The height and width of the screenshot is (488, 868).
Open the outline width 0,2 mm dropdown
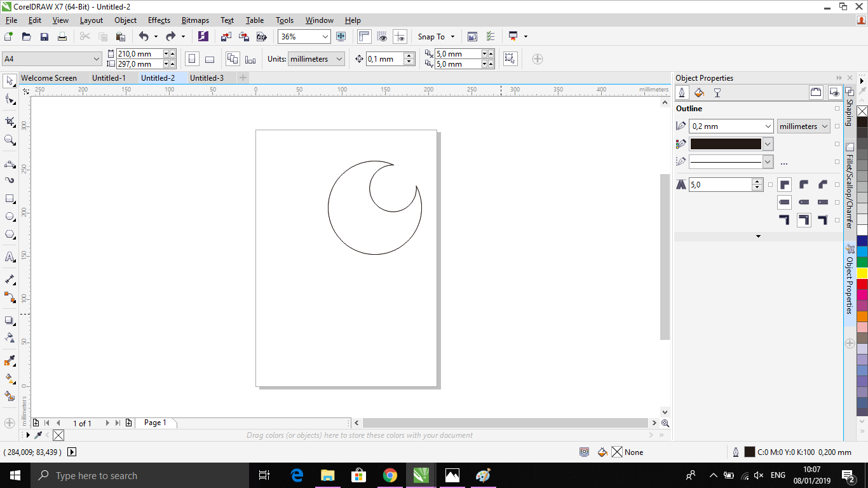[x=768, y=126]
